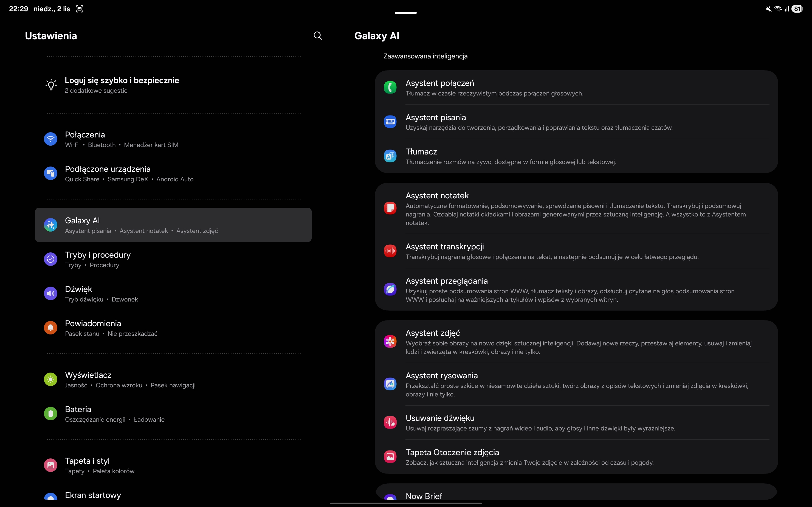Screen dimensions: 812x507
Task: Tap the red Asystent notatek icon
Action: [x=390, y=208]
